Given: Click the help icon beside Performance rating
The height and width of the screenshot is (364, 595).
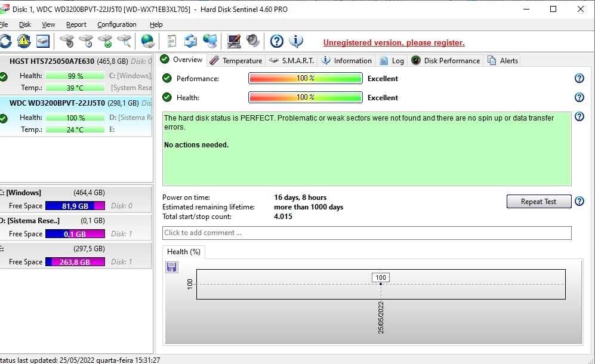Looking at the screenshot, I should click(579, 78).
